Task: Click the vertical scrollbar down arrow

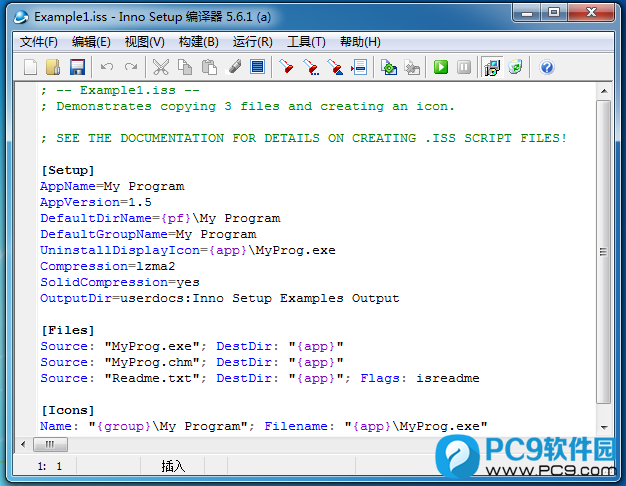Action: (x=604, y=427)
